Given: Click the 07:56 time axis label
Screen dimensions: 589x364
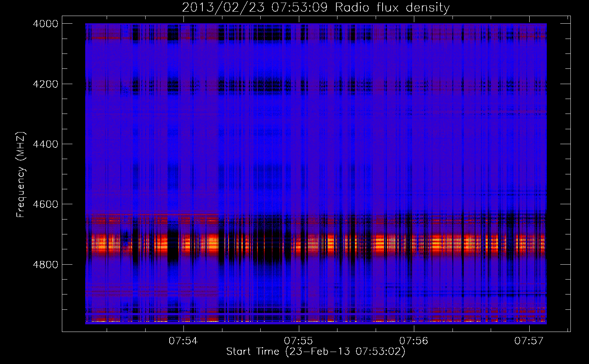Looking at the screenshot, I should (414, 341).
